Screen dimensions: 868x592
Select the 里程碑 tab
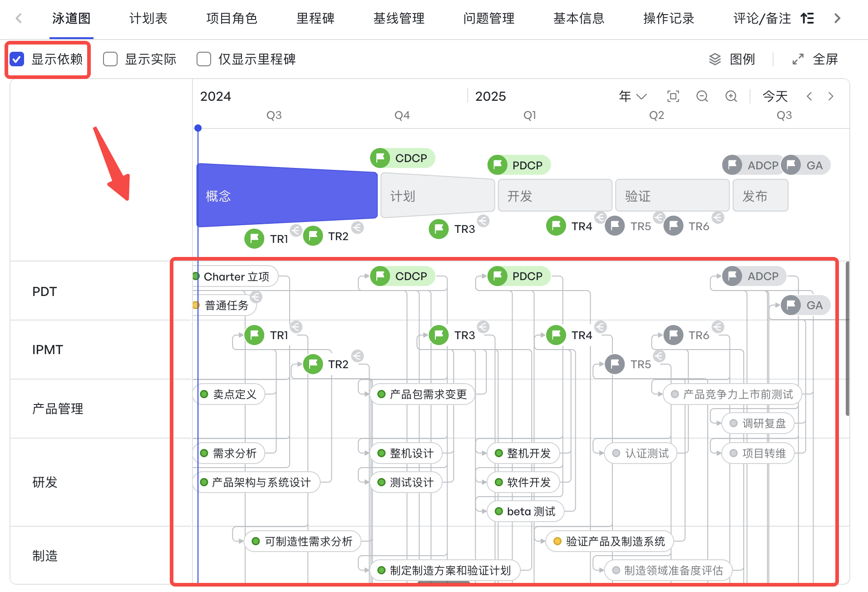pyautogui.click(x=315, y=19)
